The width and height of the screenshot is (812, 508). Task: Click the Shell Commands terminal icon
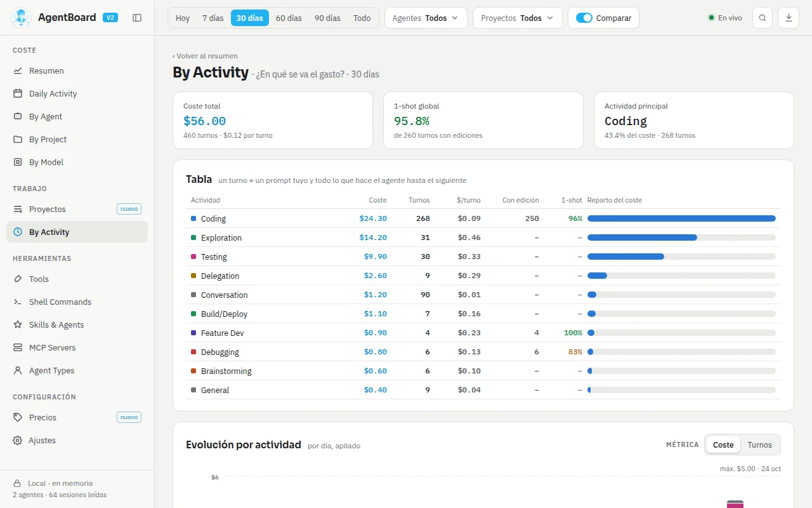pos(18,302)
